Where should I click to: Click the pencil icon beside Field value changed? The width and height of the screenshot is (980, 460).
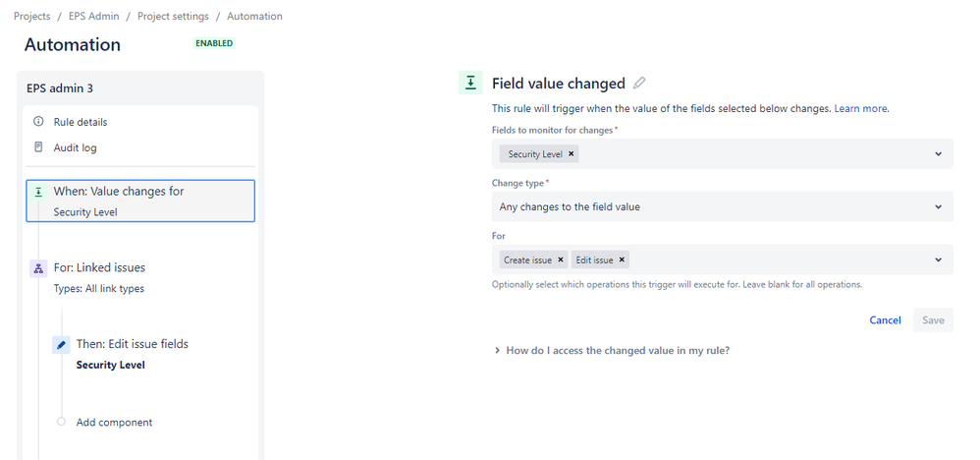coord(638,83)
